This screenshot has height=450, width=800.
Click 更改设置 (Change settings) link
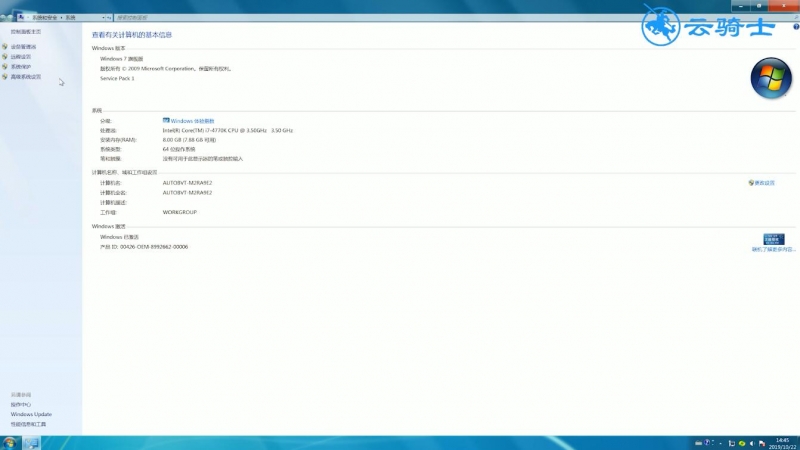click(764, 183)
